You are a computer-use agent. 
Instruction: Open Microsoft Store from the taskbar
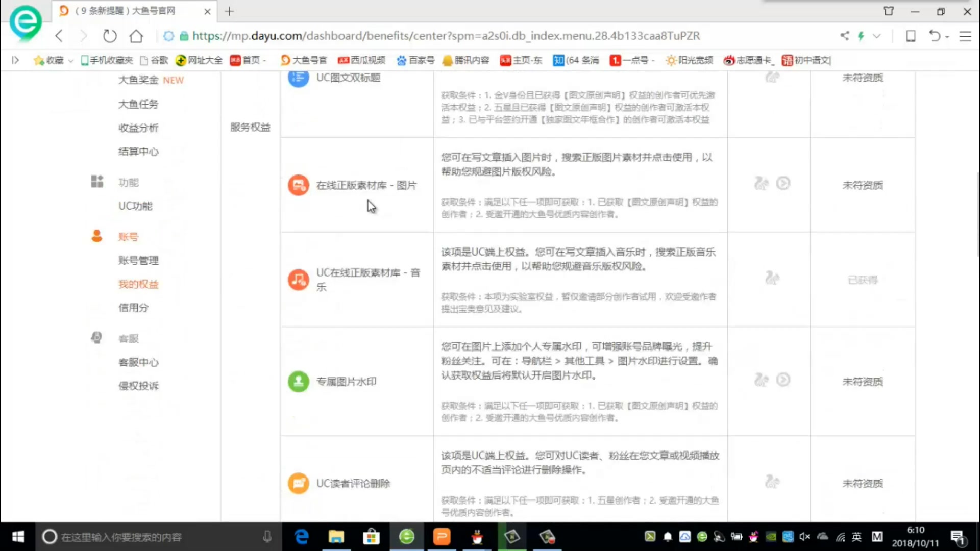371,537
